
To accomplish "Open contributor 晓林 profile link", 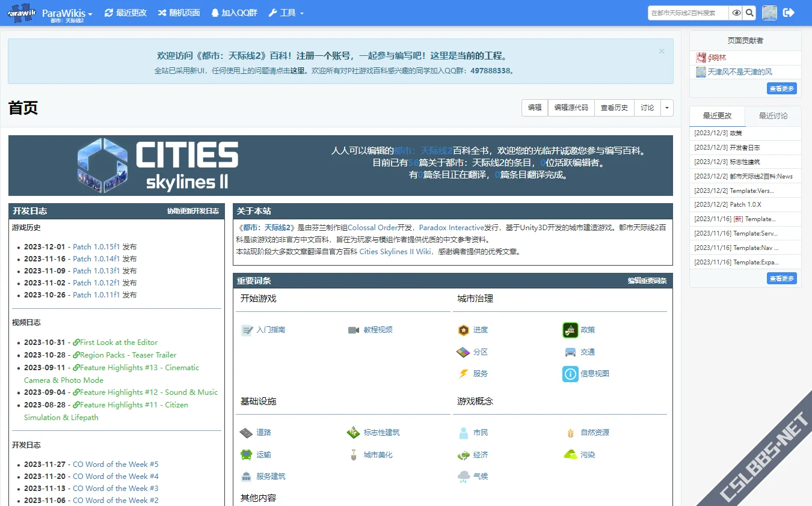I will point(717,58).
